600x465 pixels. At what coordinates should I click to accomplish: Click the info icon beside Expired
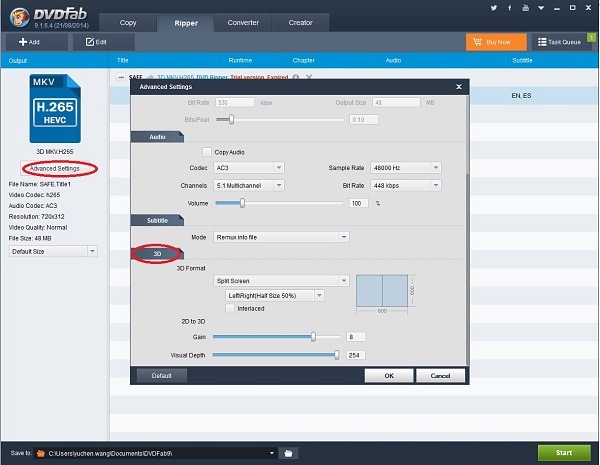(295, 77)
